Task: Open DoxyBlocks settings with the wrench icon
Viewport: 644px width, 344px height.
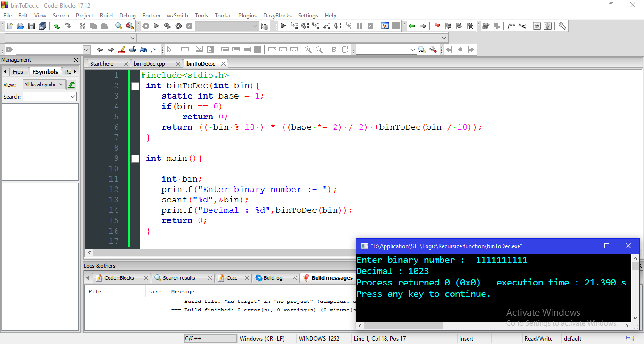Action: coord(562,26)
